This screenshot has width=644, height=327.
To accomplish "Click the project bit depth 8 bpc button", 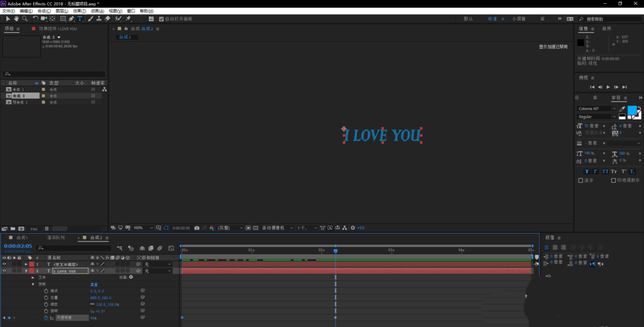I will click(33, 229).
